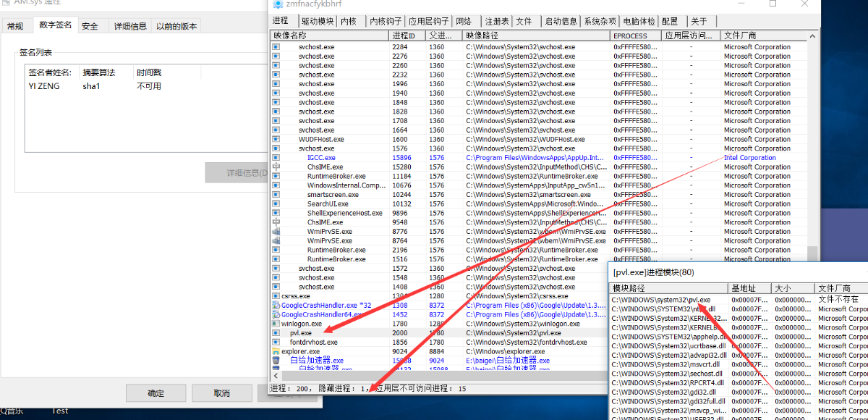Switch to the 配置 tab
The height and width of the screenshot is (420, 868).
click(670, 22)
